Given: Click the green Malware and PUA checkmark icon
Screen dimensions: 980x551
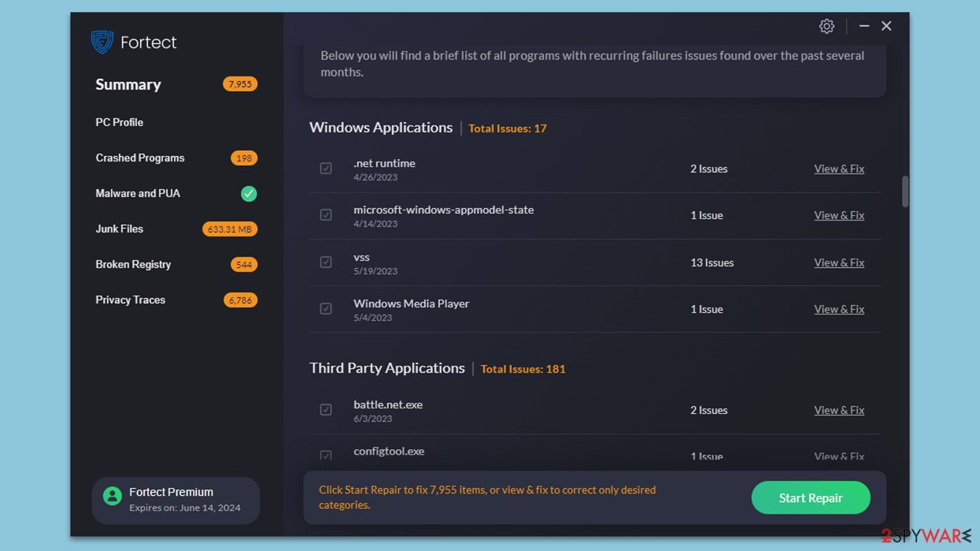Looking at the screenshot, I should click(249, 194).
